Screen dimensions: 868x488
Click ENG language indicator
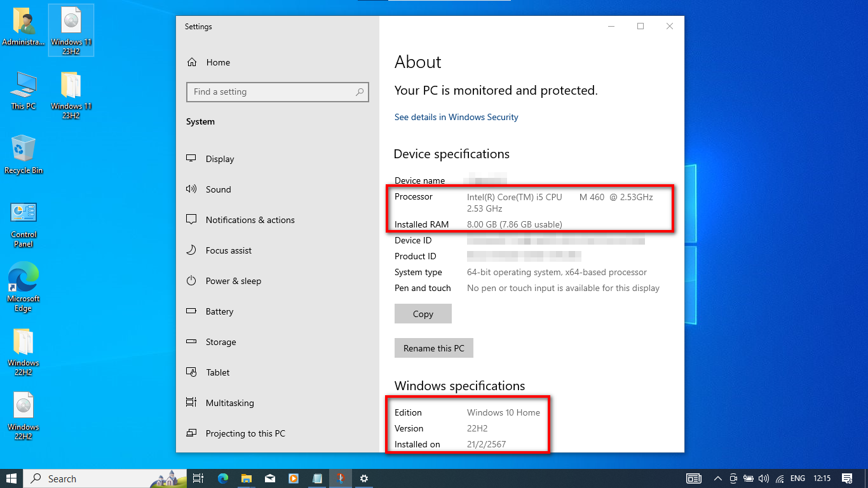pyautogui.click(x=797, y=478)
